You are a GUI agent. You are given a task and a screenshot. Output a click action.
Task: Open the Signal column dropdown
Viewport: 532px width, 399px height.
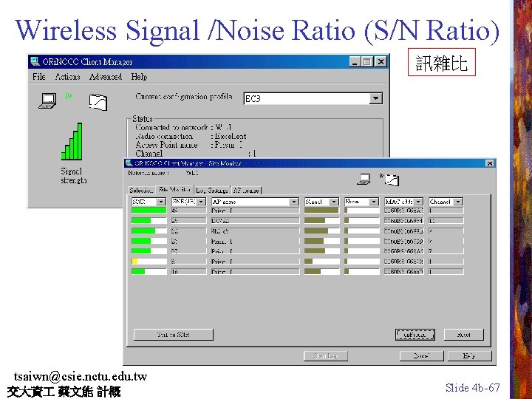[x=334, y=202]
